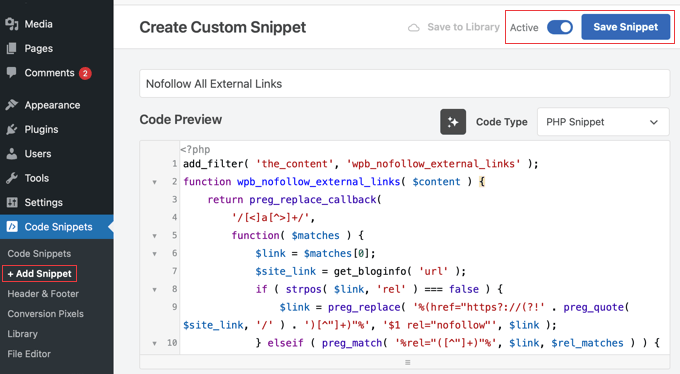Collapse code fold arrow at line 5
Viewport: 680px width, 374px height.
154,236
